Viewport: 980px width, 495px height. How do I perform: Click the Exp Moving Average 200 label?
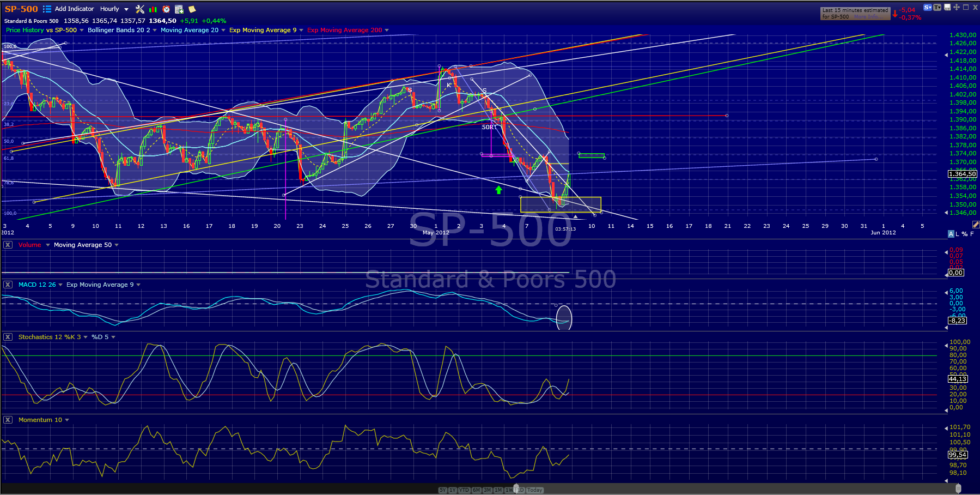click(x=345, y=30)
